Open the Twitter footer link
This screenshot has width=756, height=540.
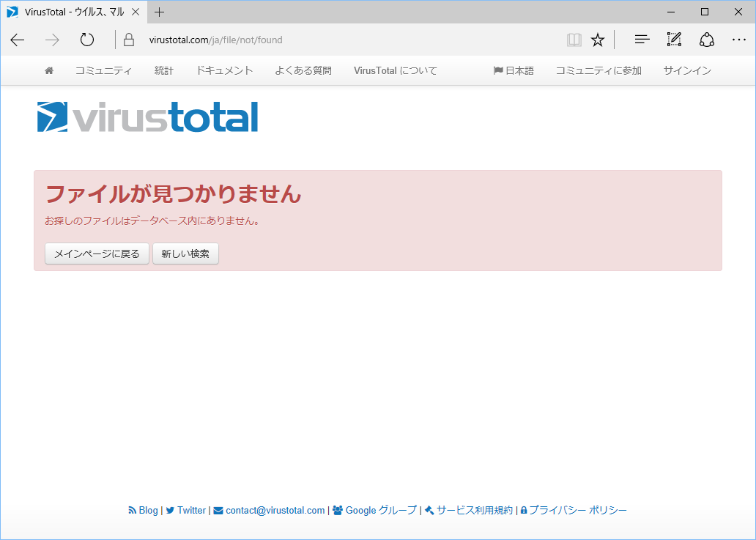tap(185, 510)
